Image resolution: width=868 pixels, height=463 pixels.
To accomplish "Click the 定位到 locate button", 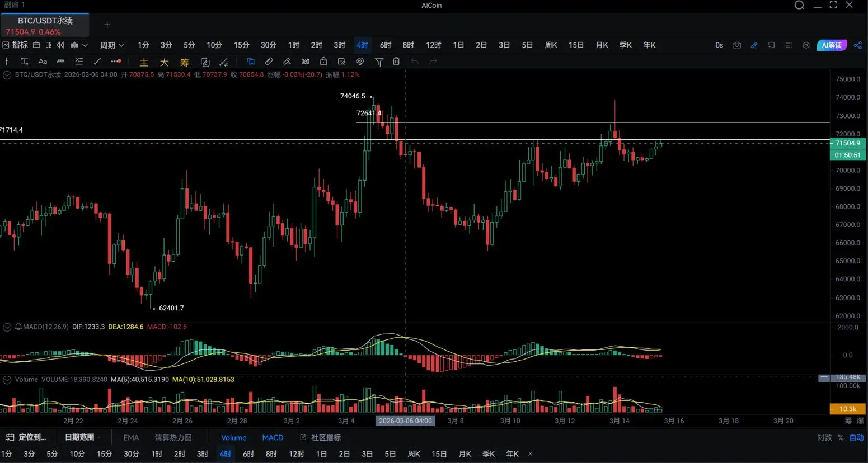I will click(x=26, y=437).
